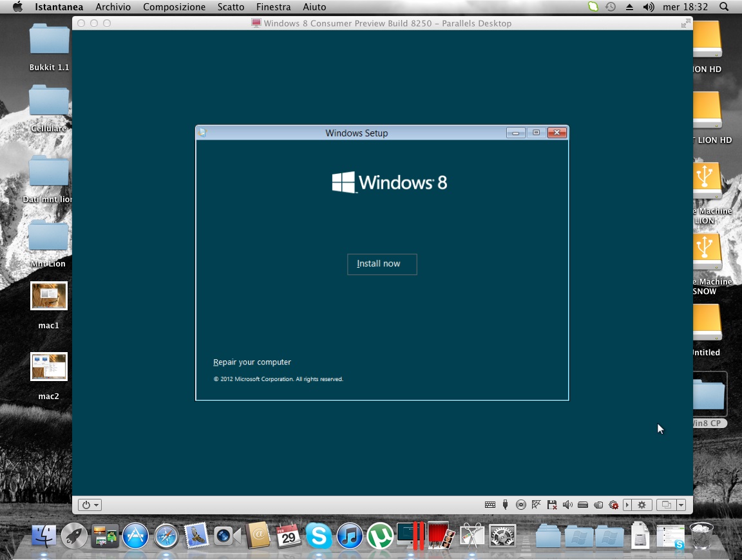This screenshot has height=560, width=742.
Task: Open FaceTime from the Dock
Action: [x=227, y=536]
